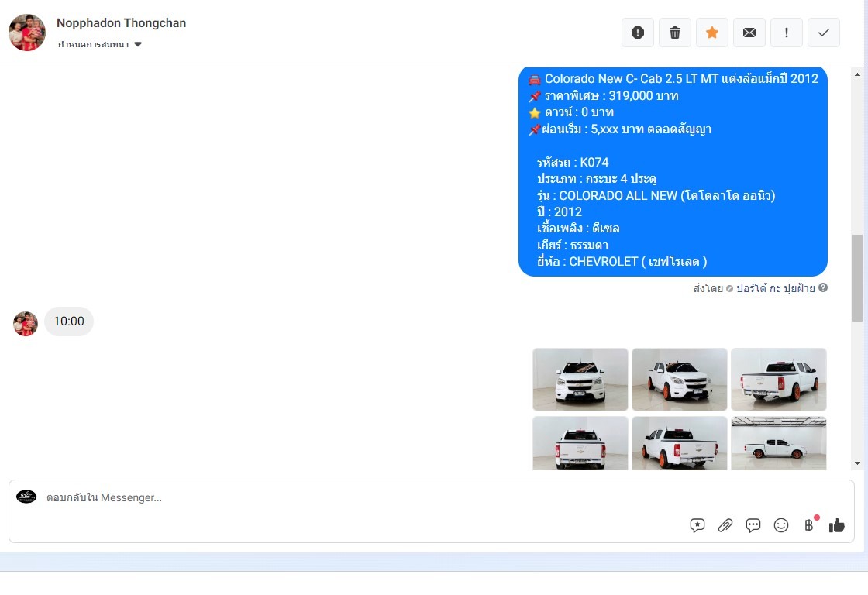Click the เชื้อเพลิง : ดีเซล line
This screenshot has width=868, height=595.
578,228
